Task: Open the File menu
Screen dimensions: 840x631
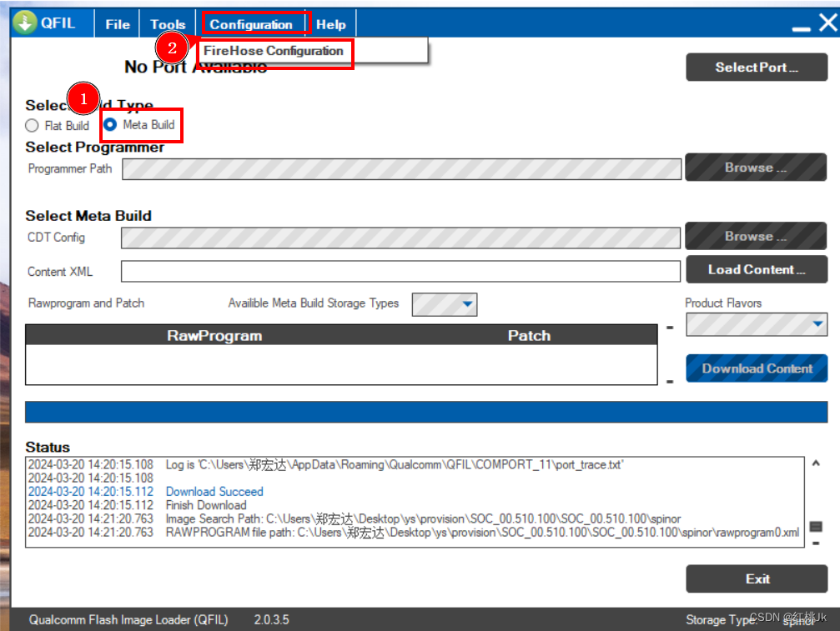Action: pyautogui.click(x=118, y=25)
